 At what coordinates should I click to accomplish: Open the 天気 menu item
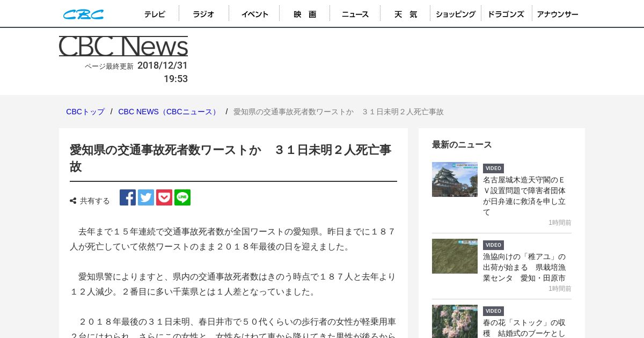(405, 14)
